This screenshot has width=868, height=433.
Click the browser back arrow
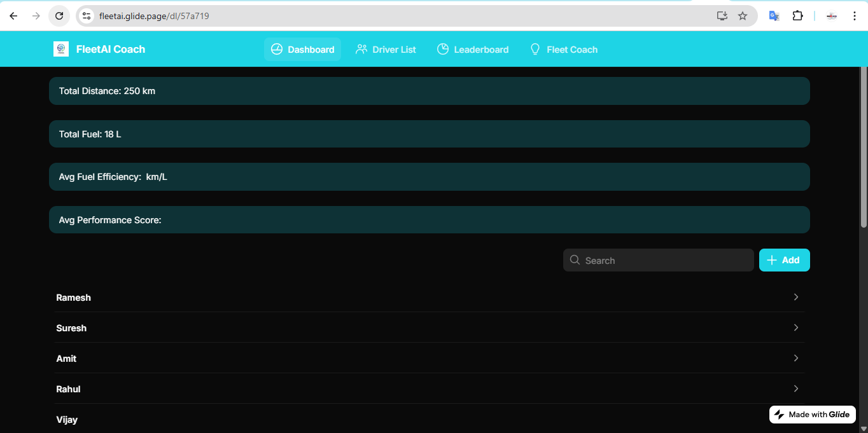click(13, 16)
